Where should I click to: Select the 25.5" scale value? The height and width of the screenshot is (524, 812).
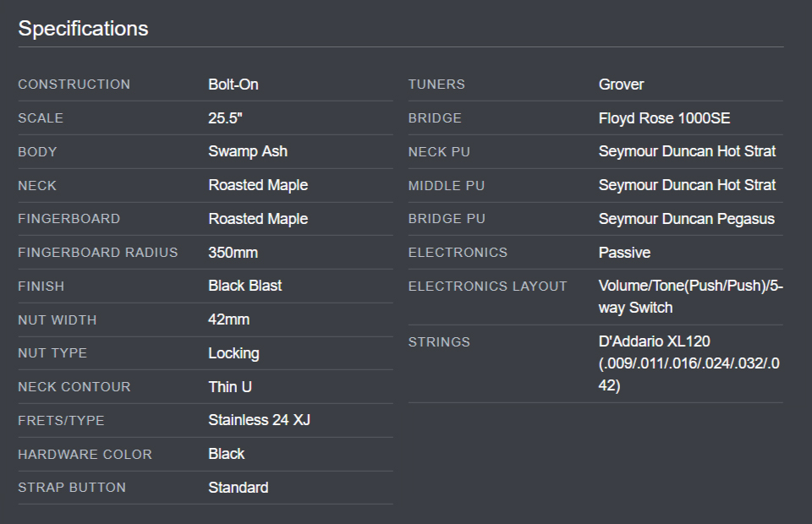point(225,118)
